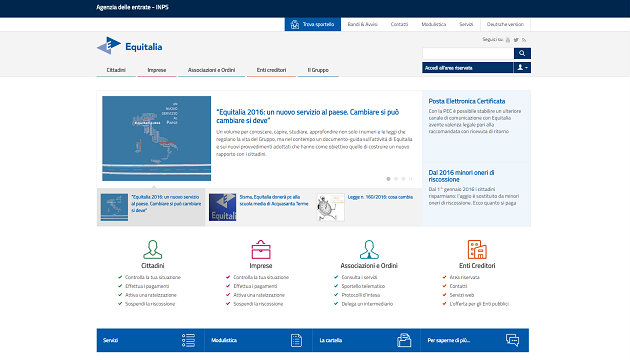Open Contatti in the top menu

(x=399, y=24)
